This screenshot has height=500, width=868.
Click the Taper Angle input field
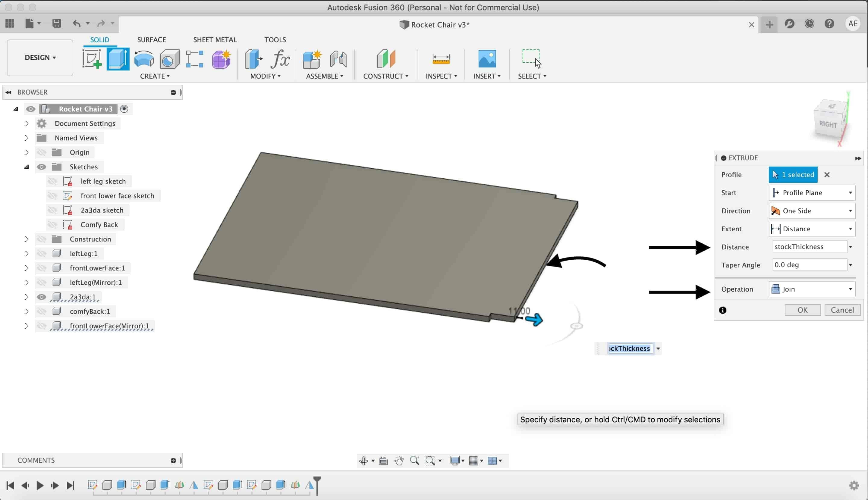click(x=809, y=265)
